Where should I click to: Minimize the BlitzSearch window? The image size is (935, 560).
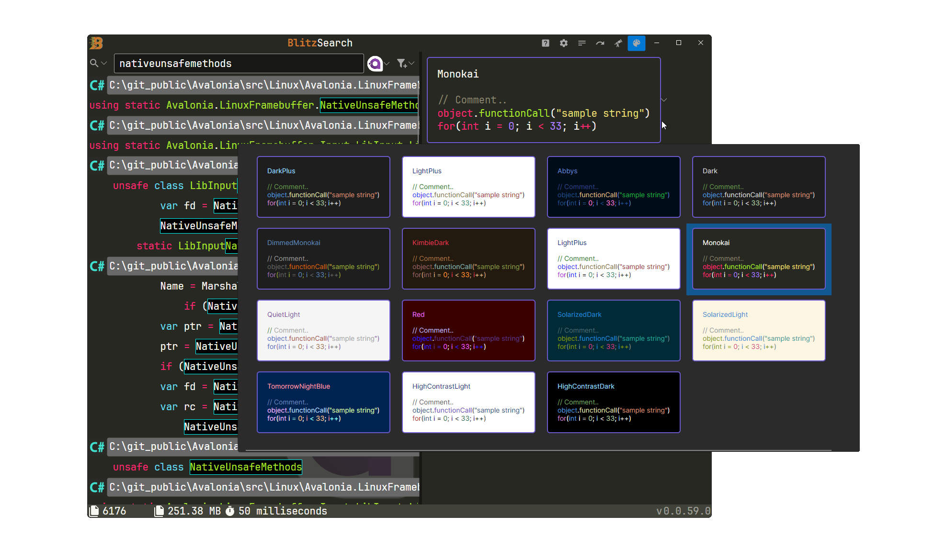(x=657, y=43)
